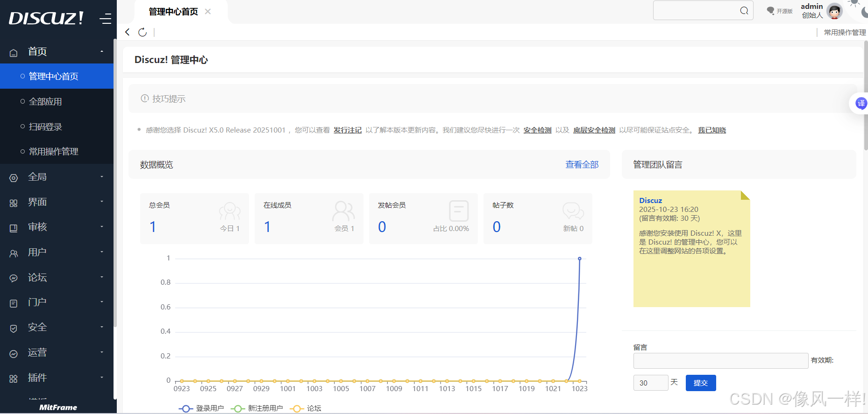Expand the 论坛 menu arrow
The image size is (868, 414).
coord(102,277)
